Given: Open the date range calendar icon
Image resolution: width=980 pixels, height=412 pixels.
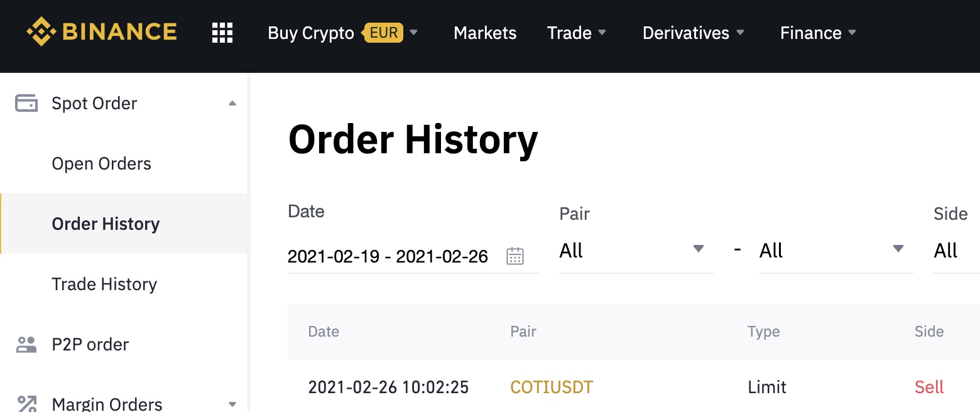Looking at the screenshot, I should (515, 256).
